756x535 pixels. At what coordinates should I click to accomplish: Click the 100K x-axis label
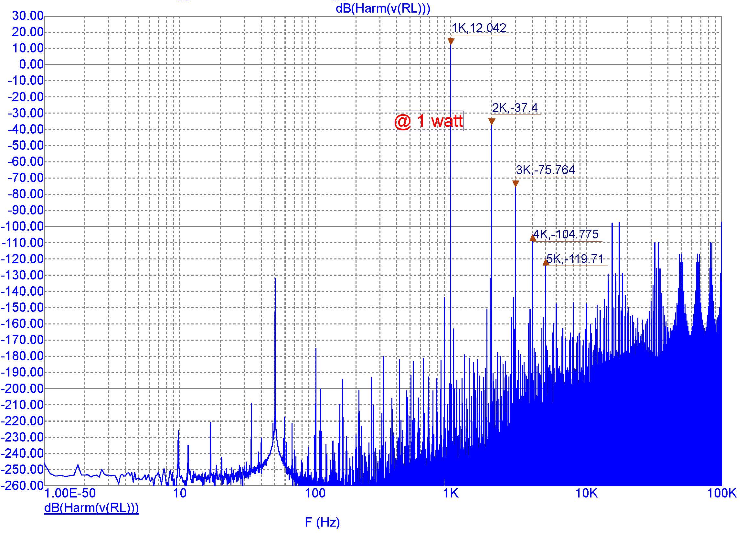[722, 493]
